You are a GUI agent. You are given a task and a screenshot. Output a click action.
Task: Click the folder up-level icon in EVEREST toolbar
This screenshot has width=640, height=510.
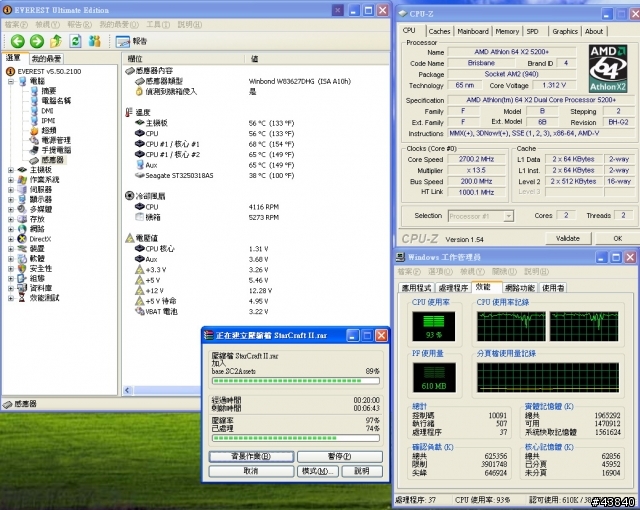click(x=56, y=41)
